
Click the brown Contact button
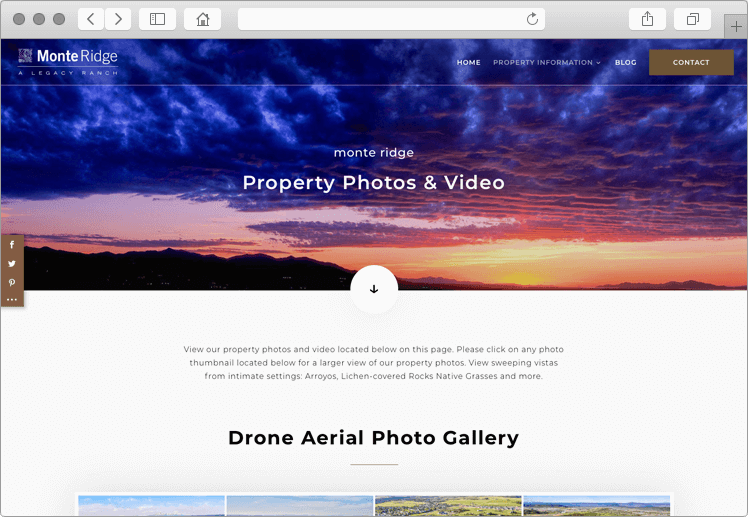(x=691, y=62)
